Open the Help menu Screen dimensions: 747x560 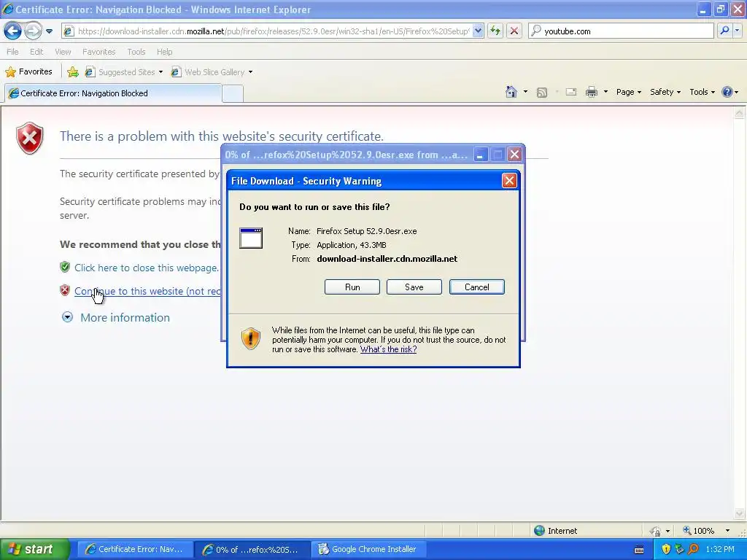pyautogui.click(x=164, y=52)
